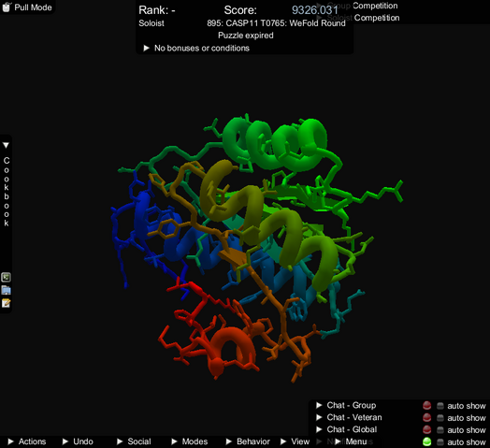Open the Actions menu

[x=27, y=441]
